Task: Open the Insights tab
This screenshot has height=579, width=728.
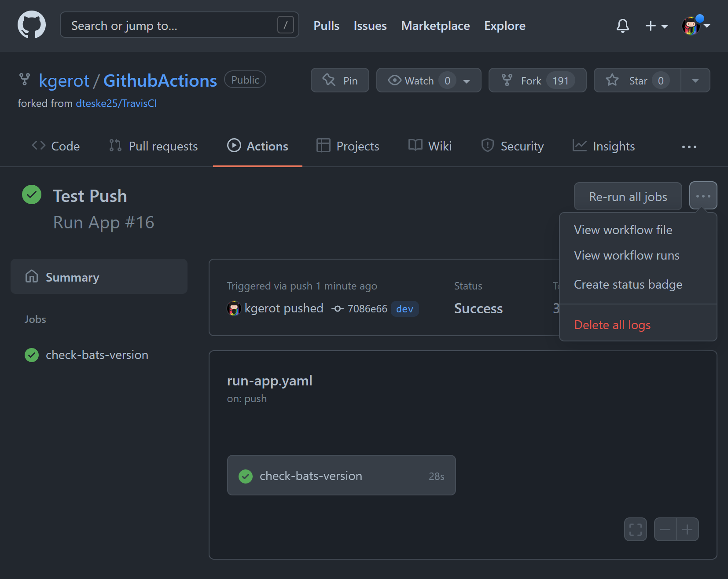Action: pyautogui.click(x=603, y=146)
